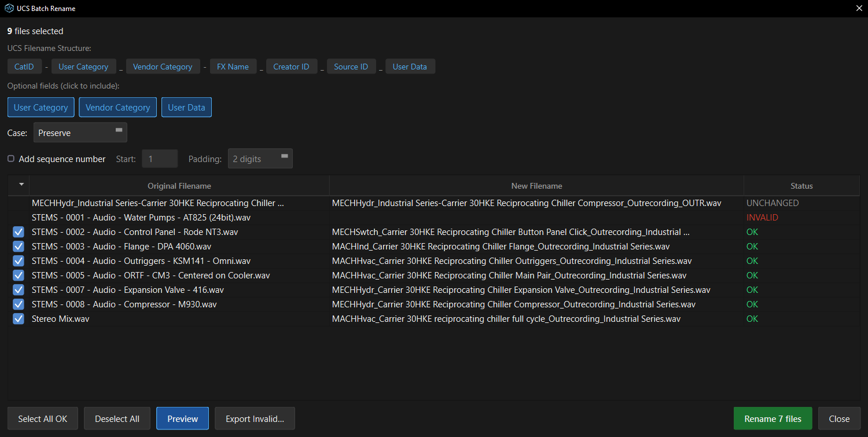Screen dimensions: 868x437
Task: Click the UCS Batch Rename app icon
Action: pos(9,9)
